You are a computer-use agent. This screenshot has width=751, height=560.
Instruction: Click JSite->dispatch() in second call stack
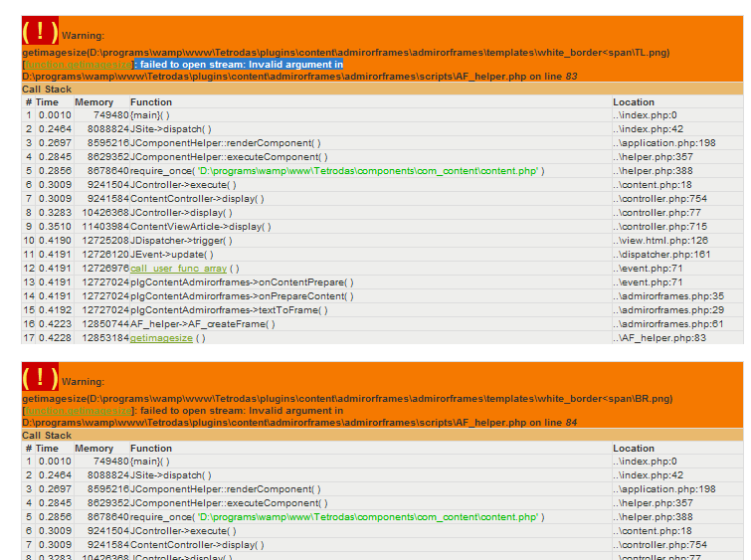170,475
